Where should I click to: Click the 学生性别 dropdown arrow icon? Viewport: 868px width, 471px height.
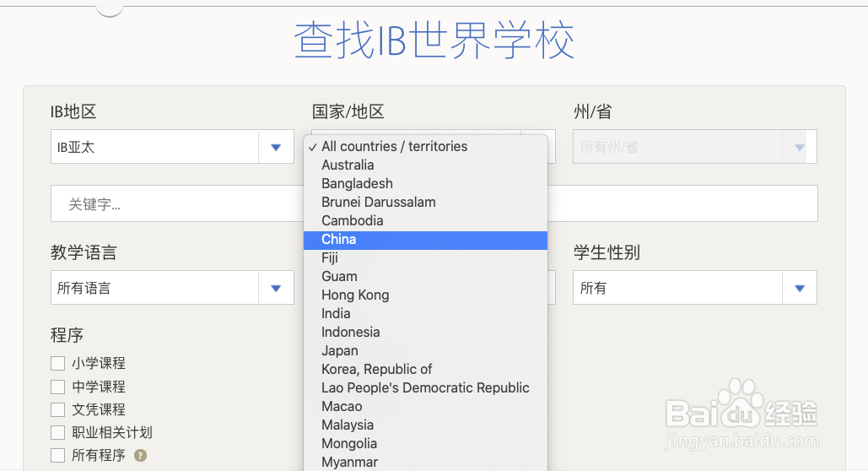tap(800, 288)
